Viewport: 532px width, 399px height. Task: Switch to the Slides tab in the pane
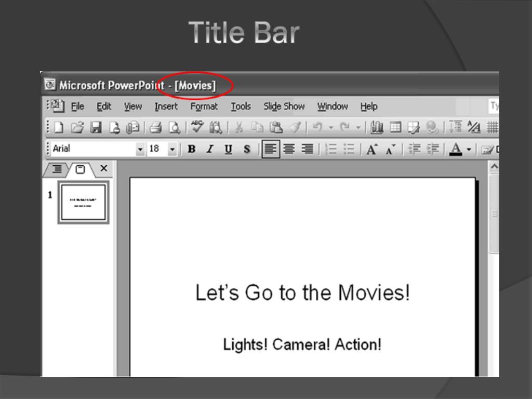[80, 169]
